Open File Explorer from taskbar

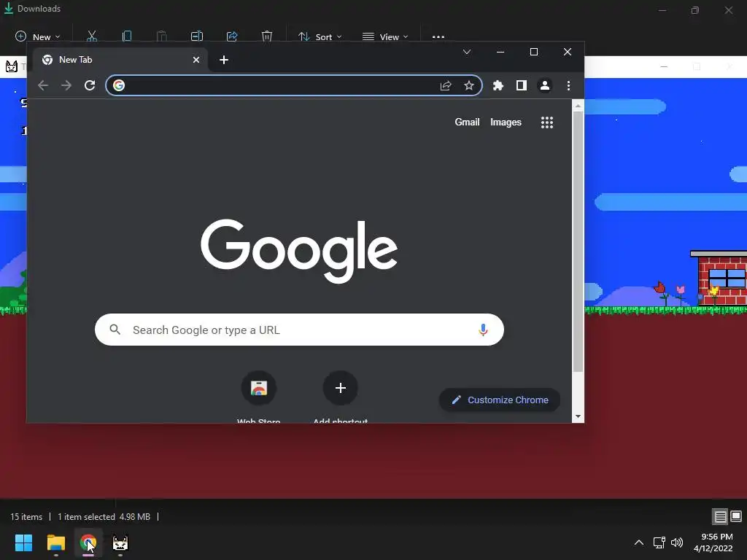[55, 542]
